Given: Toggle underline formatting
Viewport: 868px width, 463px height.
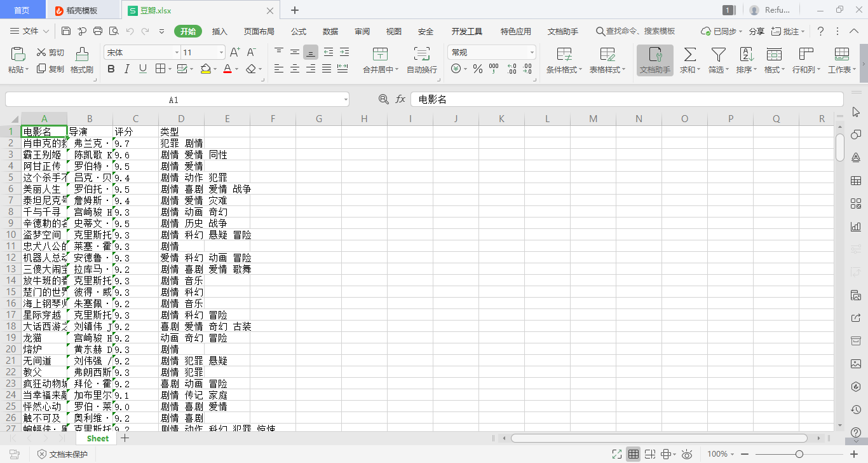Looking at the screenshot, I should pos(142,69).
